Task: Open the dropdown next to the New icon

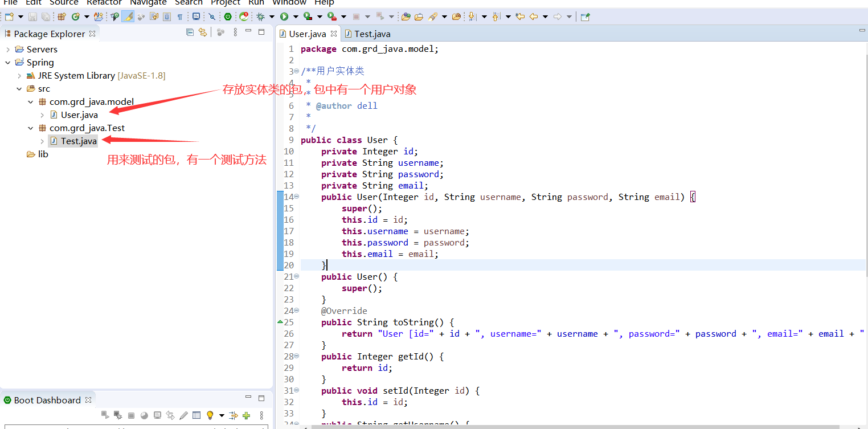Action: (x=21, y=17)
